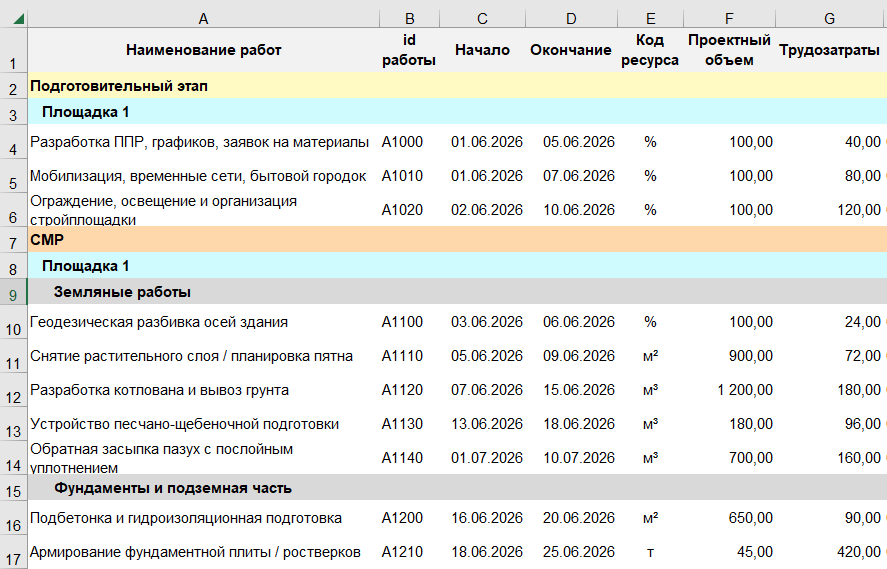Select id cell A1210
Viewport: 887px width, 569px height.
click(x=409, y=552)
